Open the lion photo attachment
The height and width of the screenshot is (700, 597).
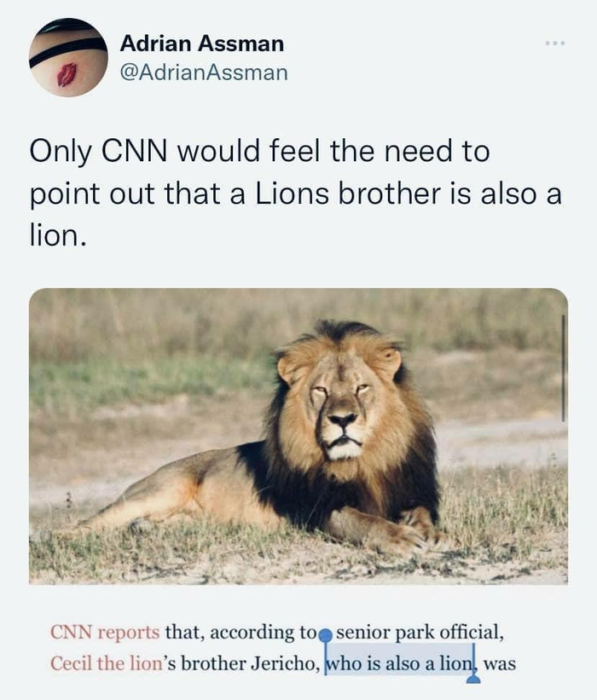pos(298,436)
